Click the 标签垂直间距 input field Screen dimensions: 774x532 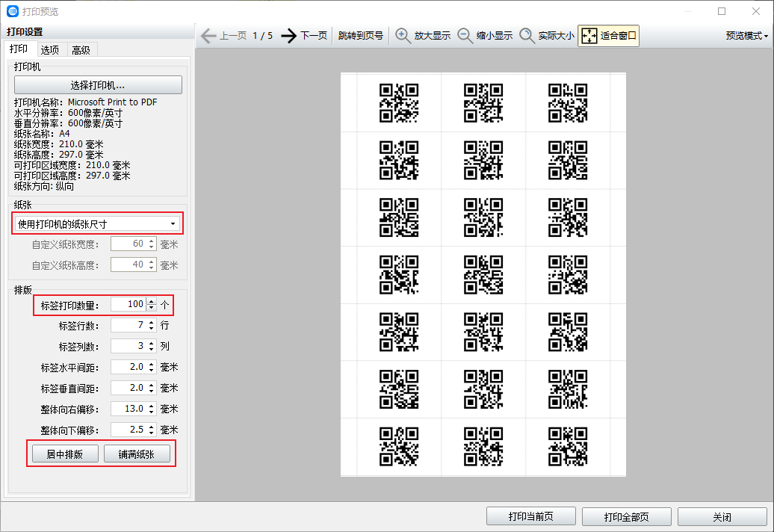129,388
